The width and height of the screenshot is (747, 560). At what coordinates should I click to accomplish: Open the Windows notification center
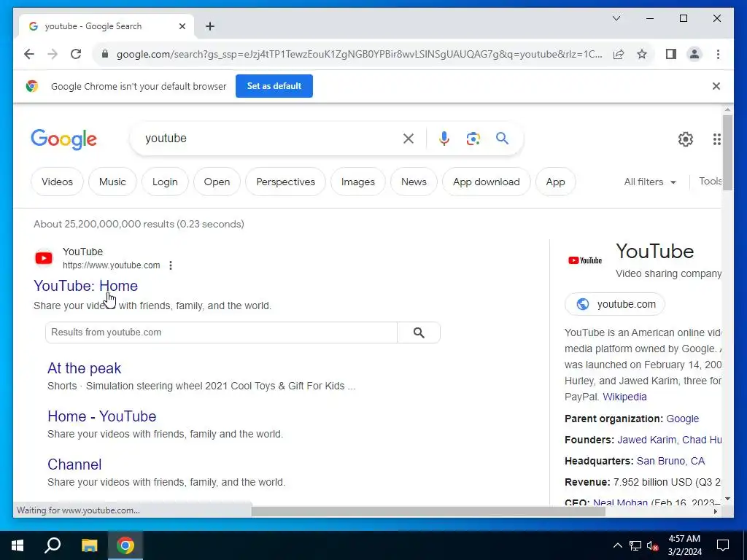723,545
